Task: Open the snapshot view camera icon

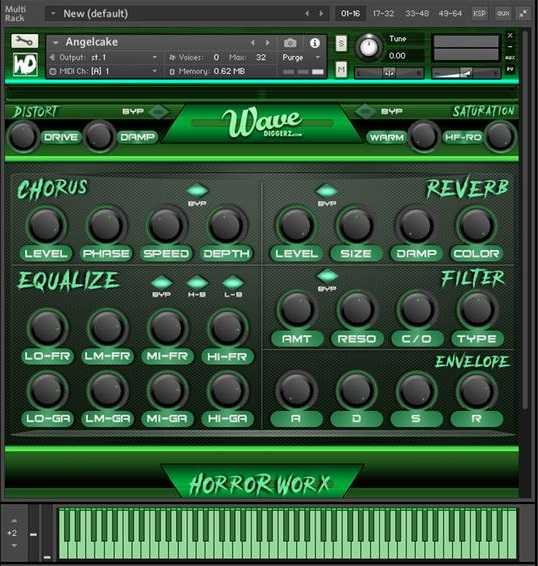Action: (290, 43)
